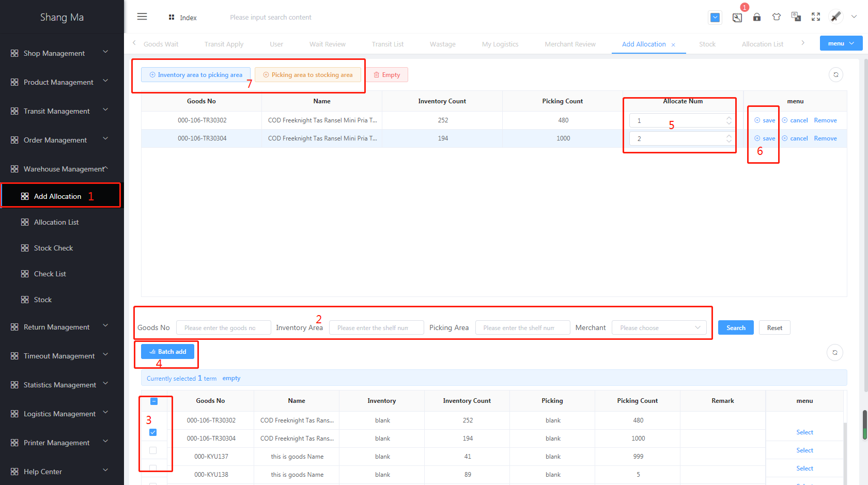The width and height of the screenshot is (868, 485).
Task: Enter fullscreen mode with the arrows icon
Action: pyautogui.click(x=816, y=17)
